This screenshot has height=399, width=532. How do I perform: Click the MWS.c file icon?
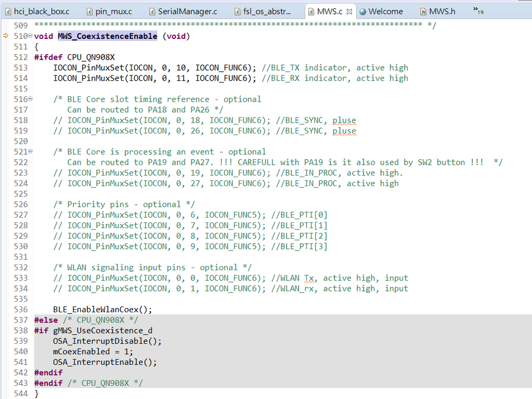(x=311, y=12)
